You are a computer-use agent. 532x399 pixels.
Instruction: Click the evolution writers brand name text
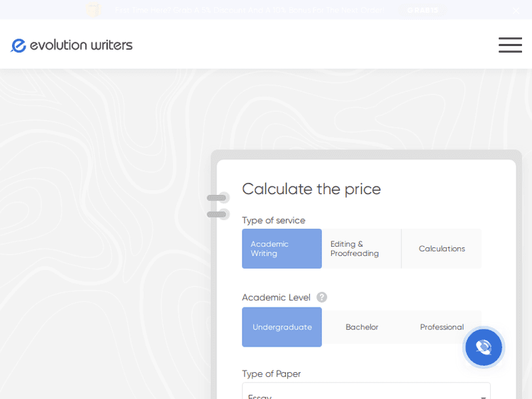pyautogui.click(x=81, y=45)
